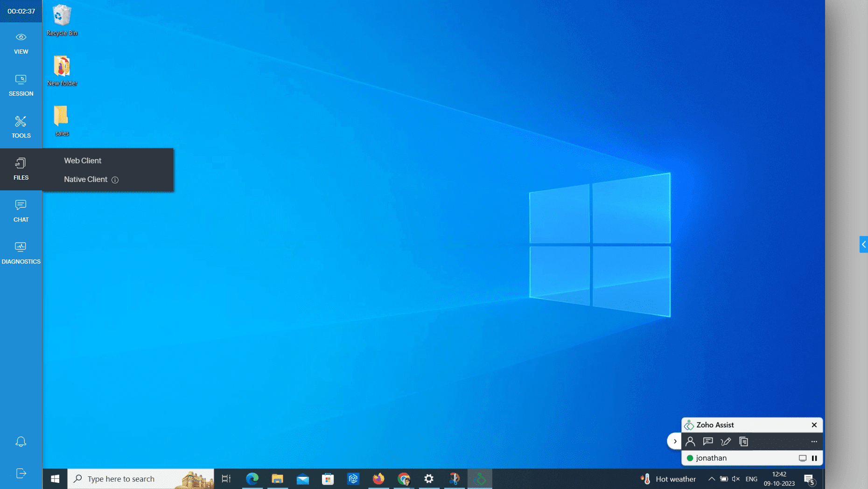
Task: Open the SESSION options in sidebar
Action: [21, 85]
